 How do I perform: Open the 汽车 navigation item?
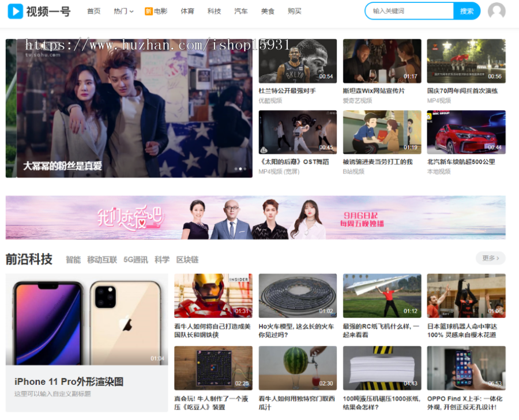click(240, 11)
